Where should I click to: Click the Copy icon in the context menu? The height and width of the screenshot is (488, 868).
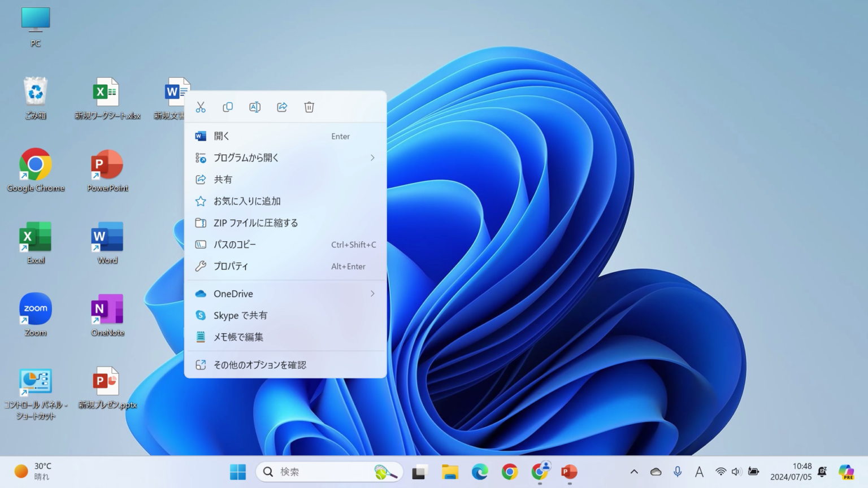pos(228,107)
